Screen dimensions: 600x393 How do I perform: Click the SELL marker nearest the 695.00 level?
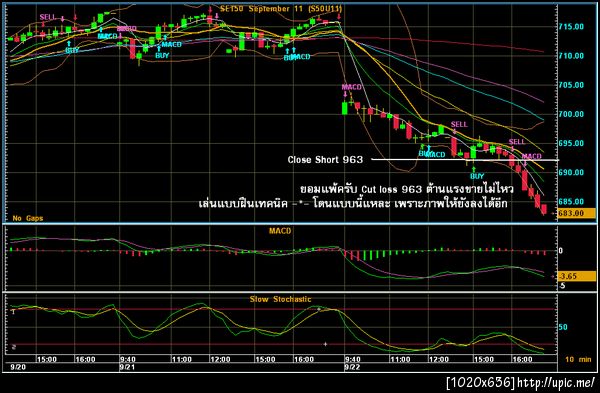point(517,142)
